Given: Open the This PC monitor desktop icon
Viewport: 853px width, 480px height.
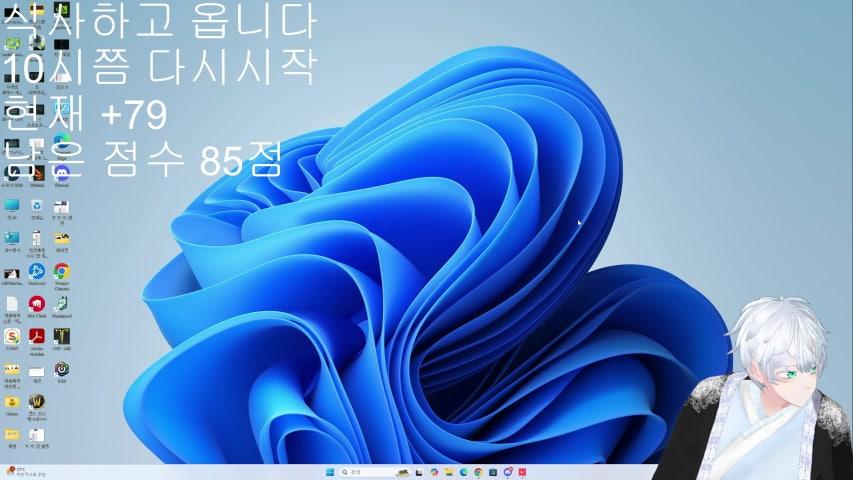Looking at the screenshot, I should (11, 206).
